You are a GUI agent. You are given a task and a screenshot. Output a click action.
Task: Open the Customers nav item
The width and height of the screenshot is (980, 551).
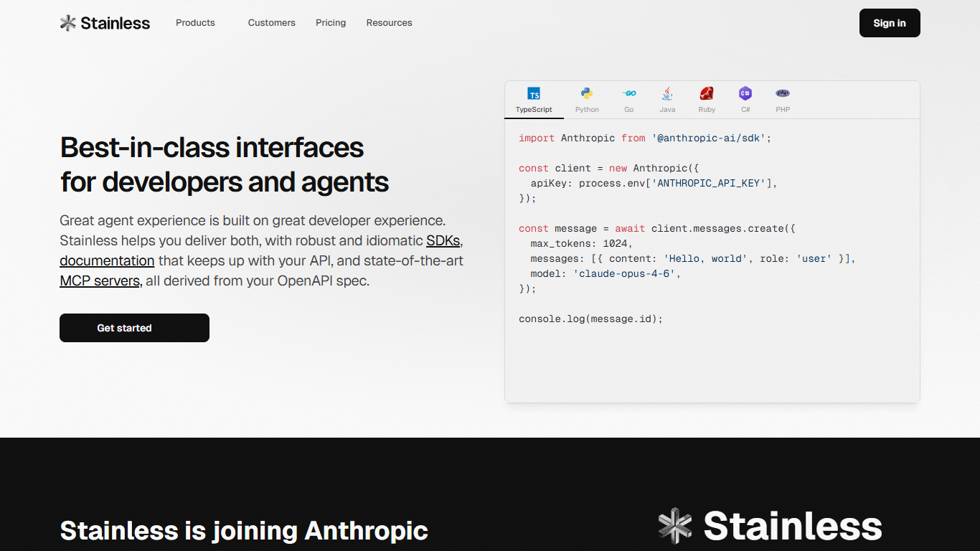pyautogui.click(x=272, y=23)
